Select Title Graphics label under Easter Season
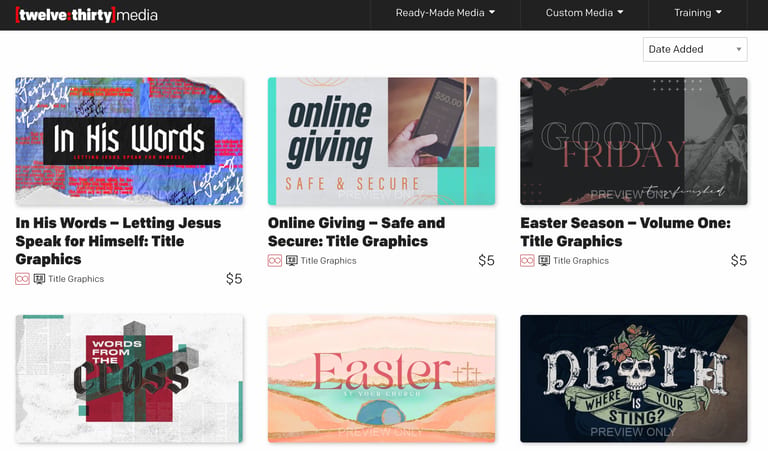768x451 pixels. tap(581, 261)
